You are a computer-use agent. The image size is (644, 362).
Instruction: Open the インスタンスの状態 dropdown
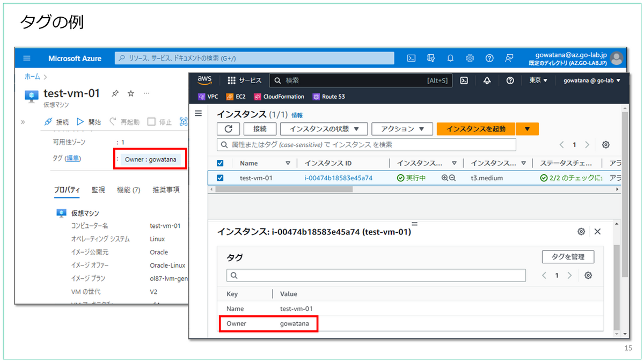click(x=324, y=129)
